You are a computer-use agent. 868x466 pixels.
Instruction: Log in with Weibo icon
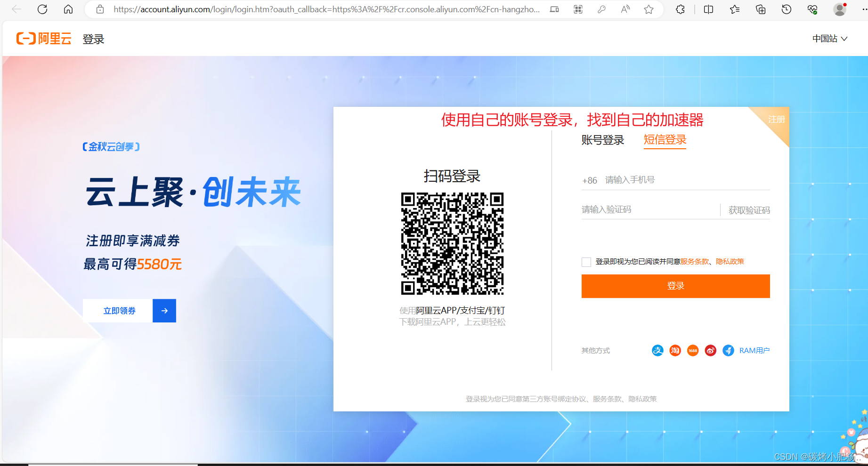point(711,350)
